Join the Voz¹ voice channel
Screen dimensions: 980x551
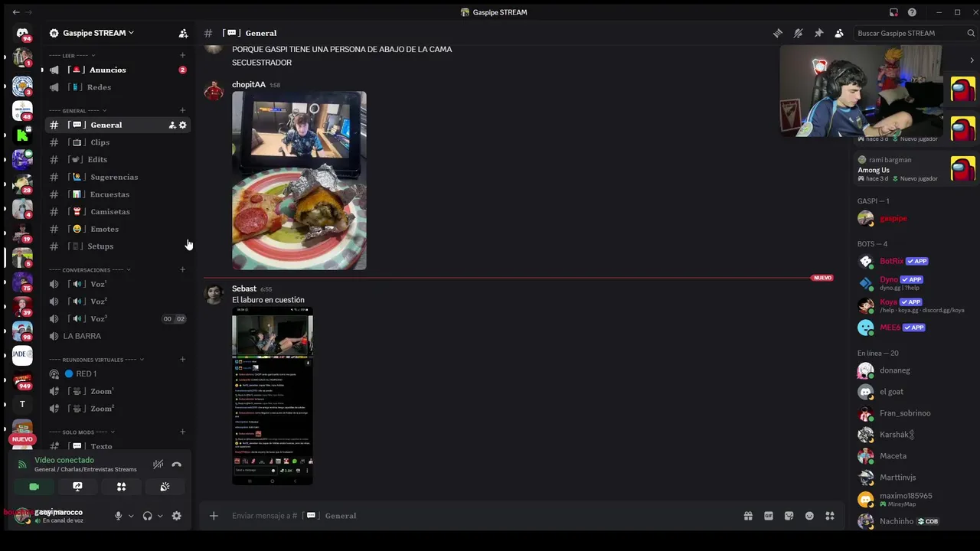click(x=117, y=284)
